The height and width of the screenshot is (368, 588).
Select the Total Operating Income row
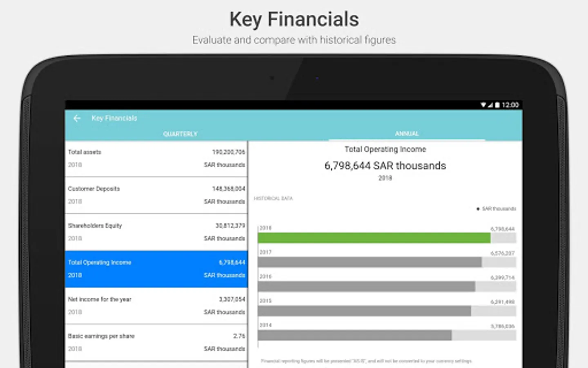[x=156, y=269]
